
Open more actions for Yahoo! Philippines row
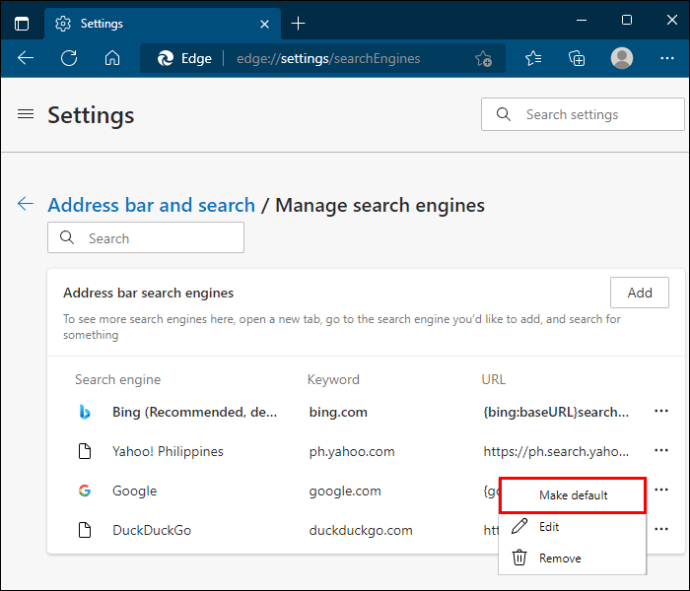(661, 451)
